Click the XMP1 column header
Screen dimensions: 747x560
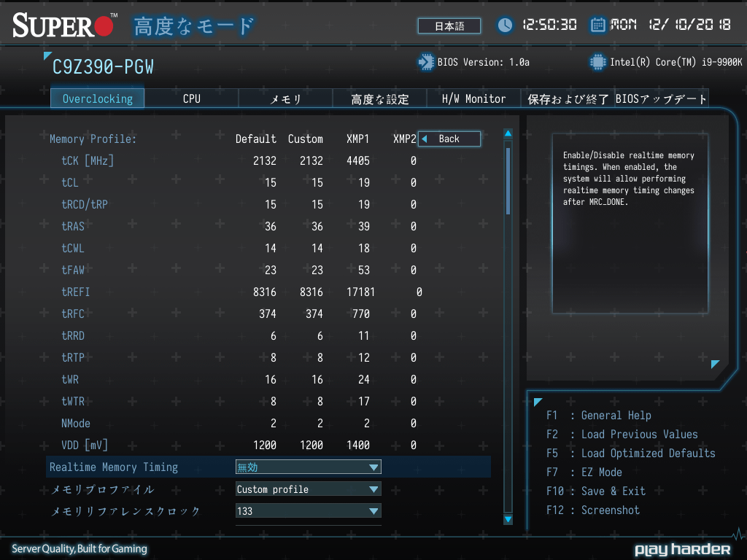pos(357,139)
